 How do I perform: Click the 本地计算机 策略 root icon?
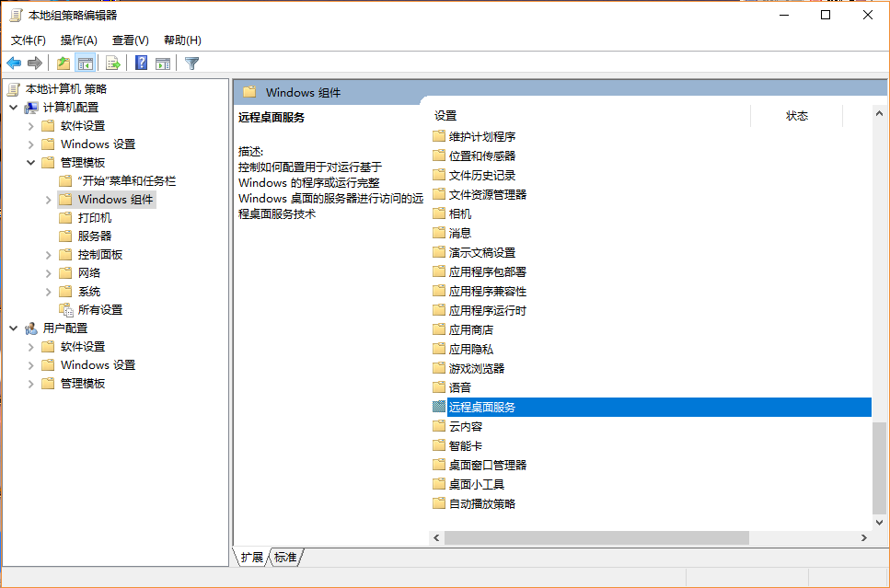coord(14,89)
